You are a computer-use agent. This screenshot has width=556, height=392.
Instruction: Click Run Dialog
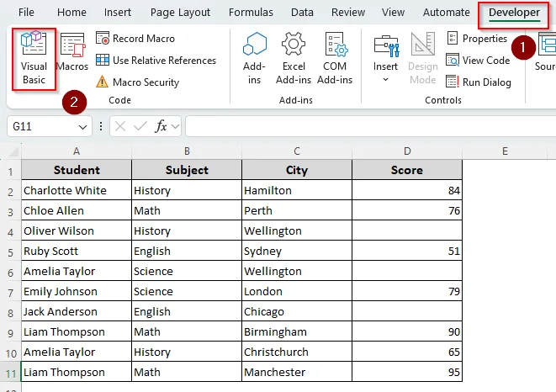coord(479,82)
